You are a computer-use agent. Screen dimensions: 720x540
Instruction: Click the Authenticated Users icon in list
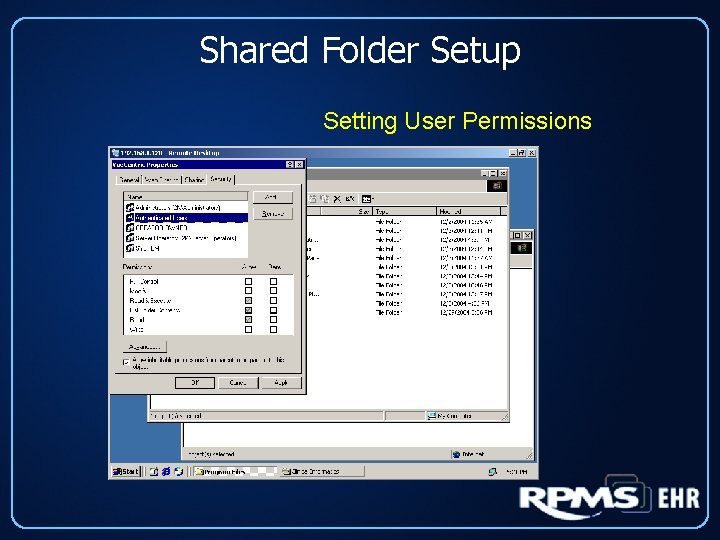[x=130, y=218]
